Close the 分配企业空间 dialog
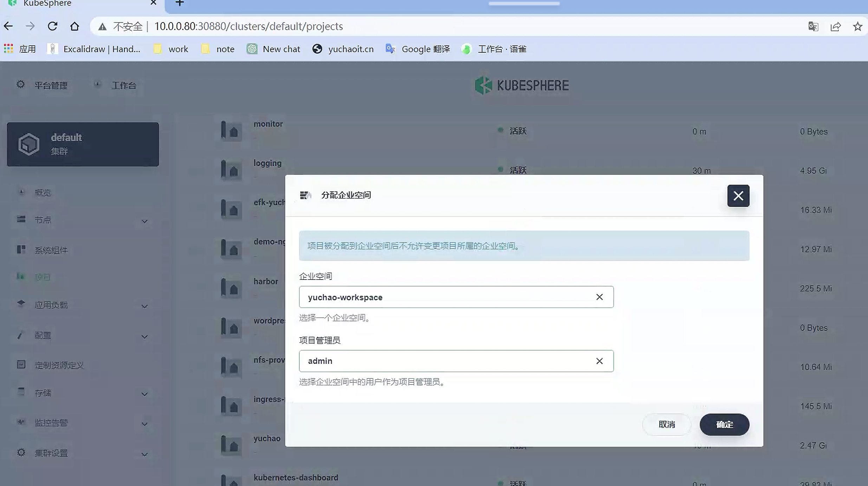The height and width of the screenshot is (486, 868). point(738,196)
